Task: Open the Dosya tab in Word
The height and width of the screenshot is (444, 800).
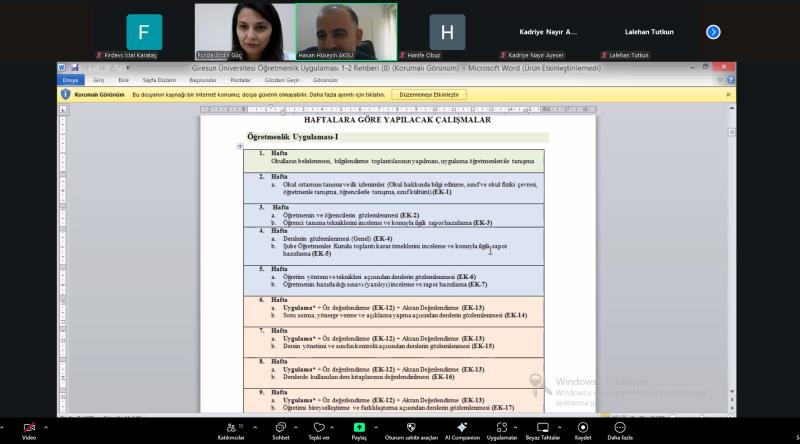Action: point(70,79)
